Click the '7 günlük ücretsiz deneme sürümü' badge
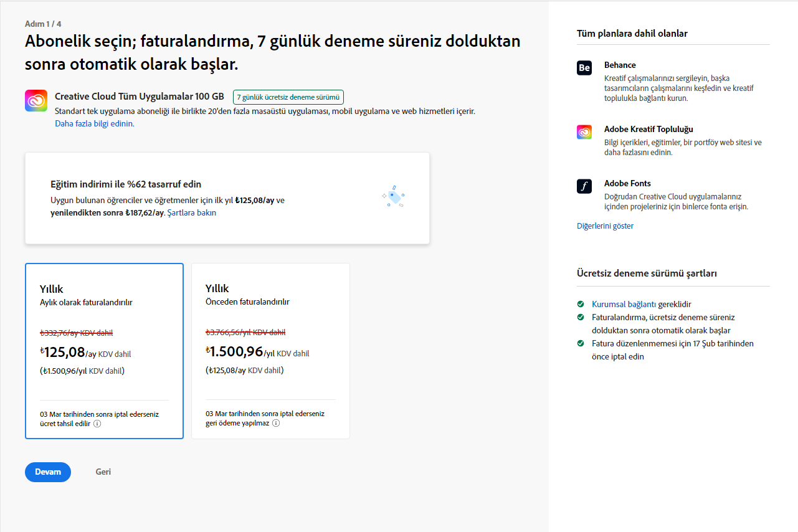Screen dimensions: 798x532 pyautogui.click(x=288, y=97)
